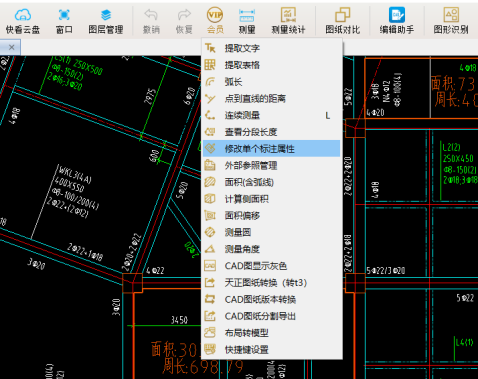This screenshot has height=379, width=478.
Task: Open the 图纸对比 drawing compare tool
Action: pyautogui.click(x=343, y=15)
